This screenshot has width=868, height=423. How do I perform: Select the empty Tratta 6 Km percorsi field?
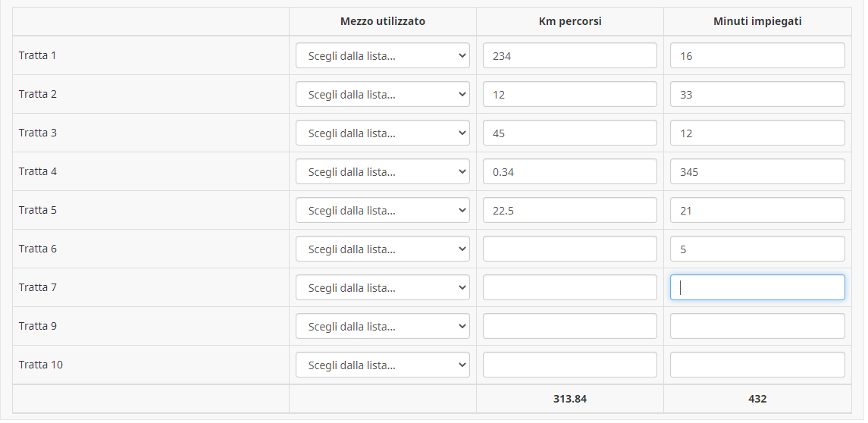point(569,249)
